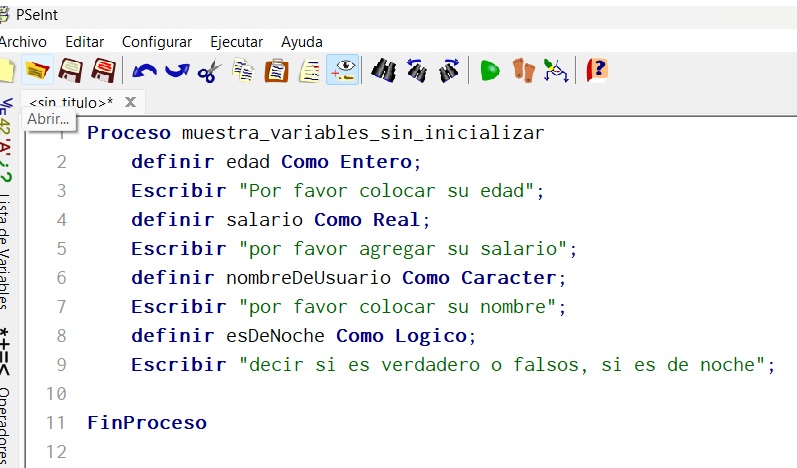Click the binoculars Search icon
Viewport: 797px width, 468px height.
point(384,70)
